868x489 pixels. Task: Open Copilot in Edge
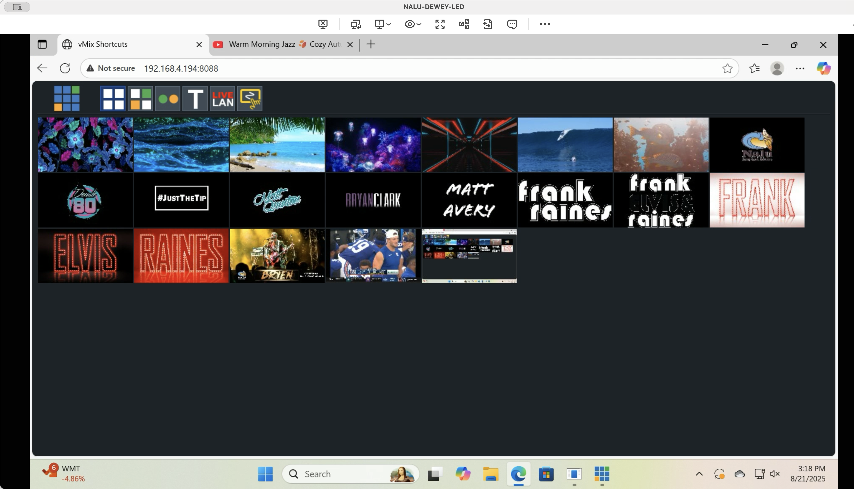click(x=823, y=68)
